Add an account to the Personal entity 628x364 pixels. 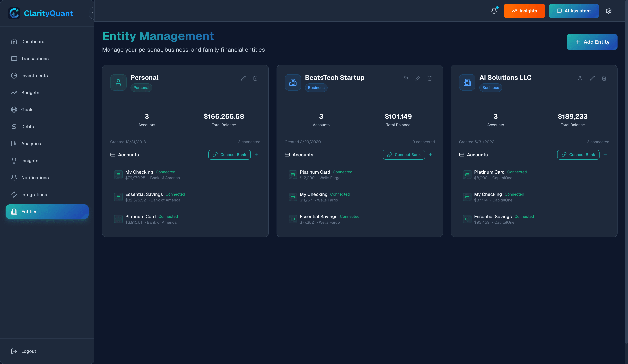256,155
